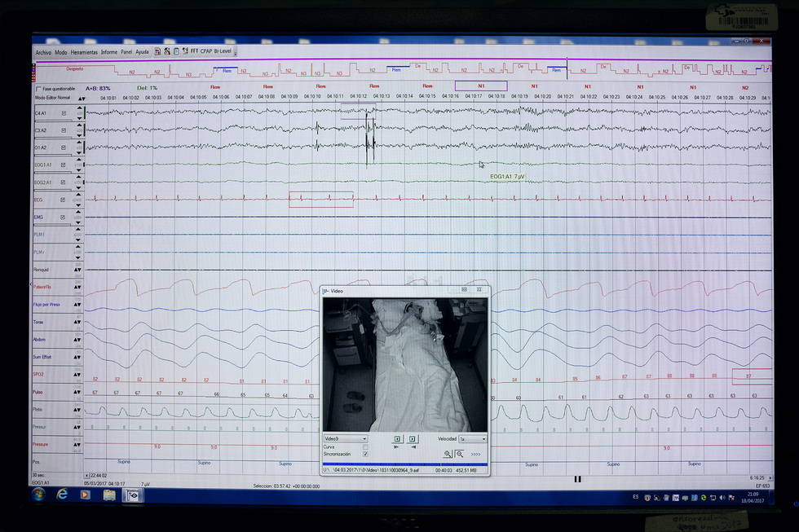
Task: Click the FFT toolbar button
Action: (195, 51)
